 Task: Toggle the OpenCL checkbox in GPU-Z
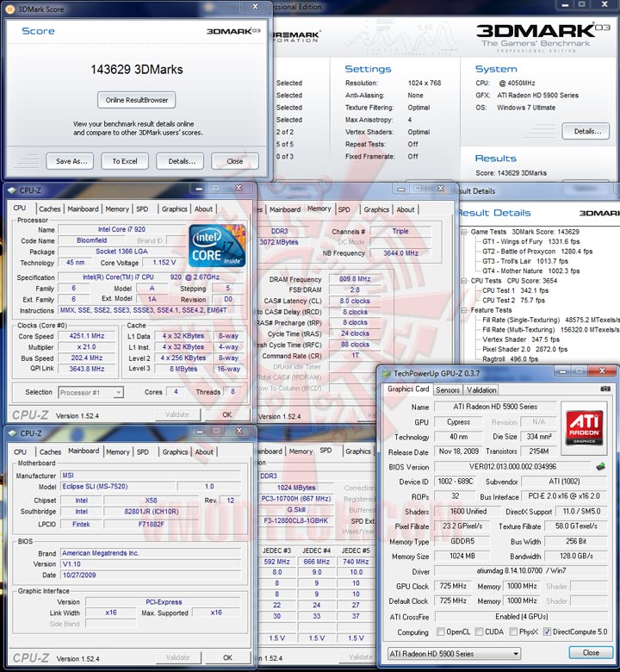[x=440, y=632]
